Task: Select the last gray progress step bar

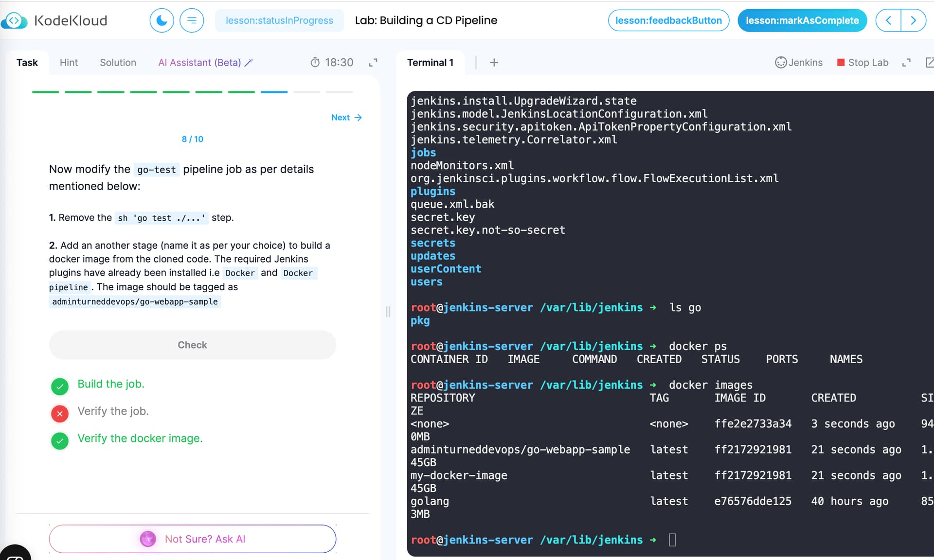Action: pyautogui.click(x=339, y=92)
